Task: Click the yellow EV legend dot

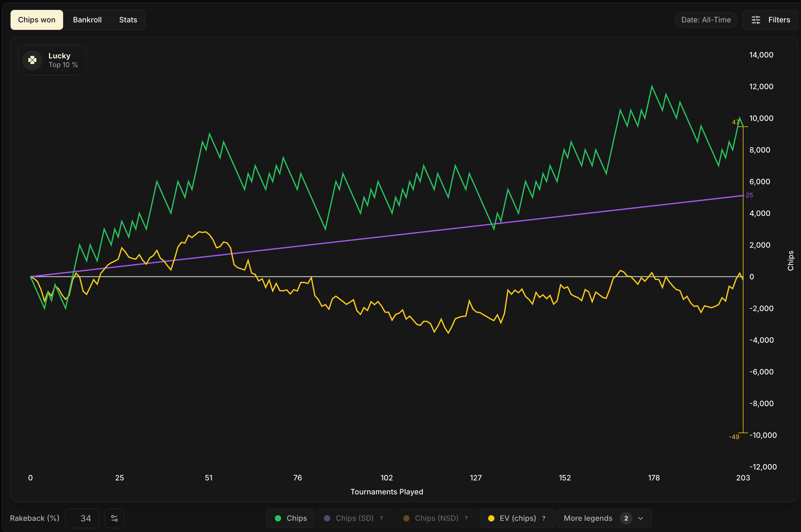Action: click(491, 518)
